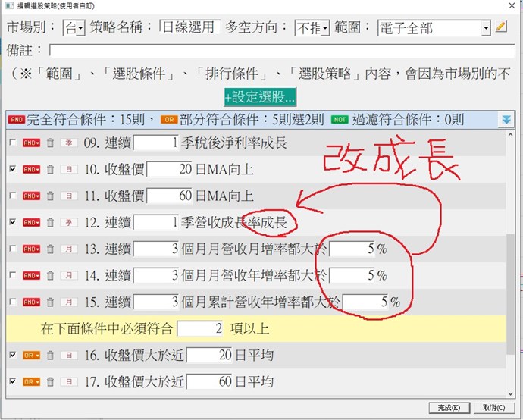The height and width of the screenshot is (420, 523).
Task: Check condition 11 60日MA向上
Action: 13,195
